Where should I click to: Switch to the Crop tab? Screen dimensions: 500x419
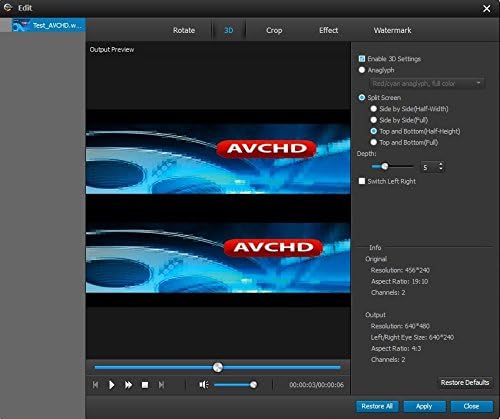[x=274, y=30]
